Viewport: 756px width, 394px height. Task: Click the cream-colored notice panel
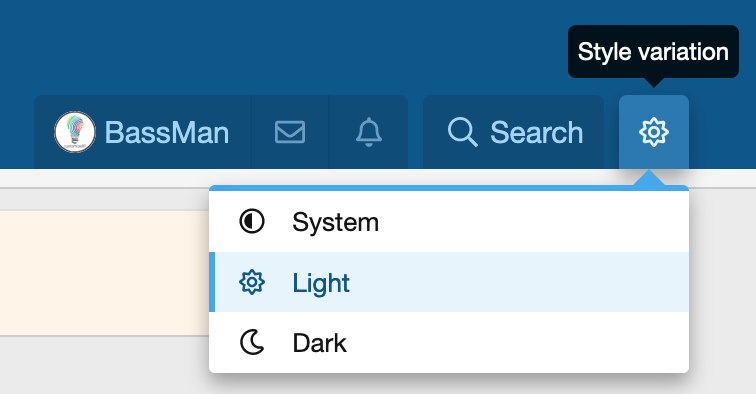104,272
